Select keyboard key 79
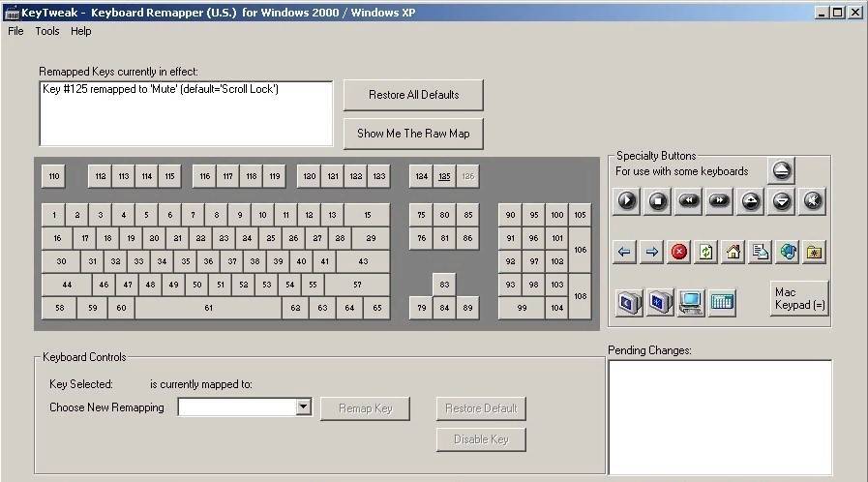 (x=421, y=308)
